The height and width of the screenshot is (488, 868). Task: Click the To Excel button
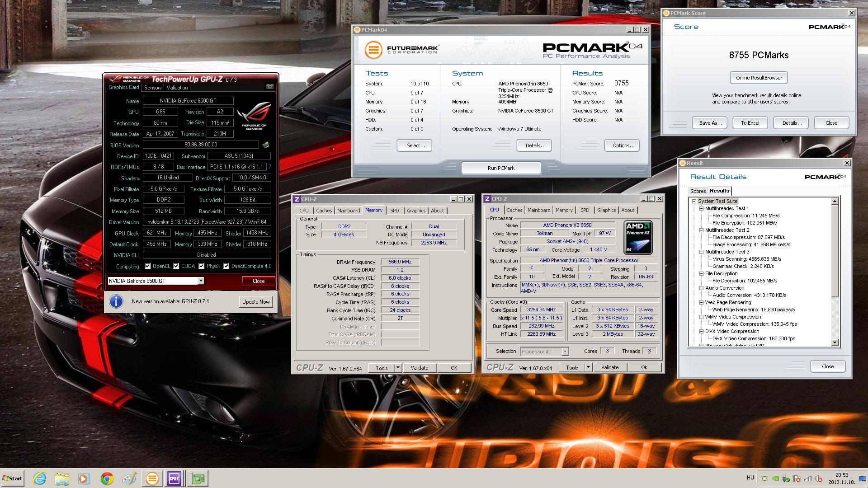tap(750, 123)
